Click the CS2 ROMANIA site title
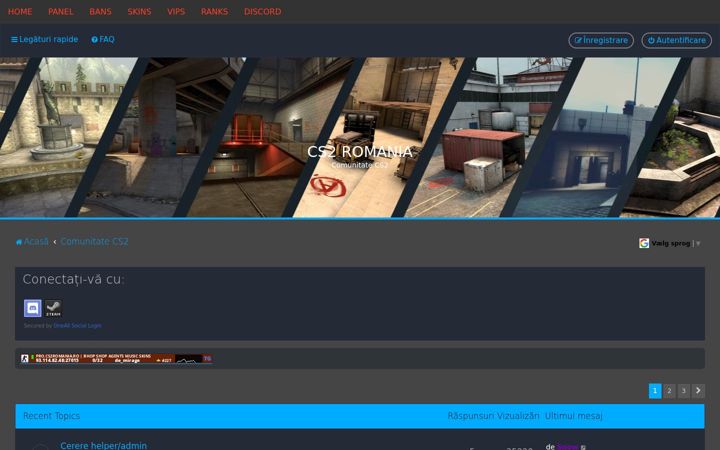The width and height of the screenshot is (720, 450). point(360,152)
